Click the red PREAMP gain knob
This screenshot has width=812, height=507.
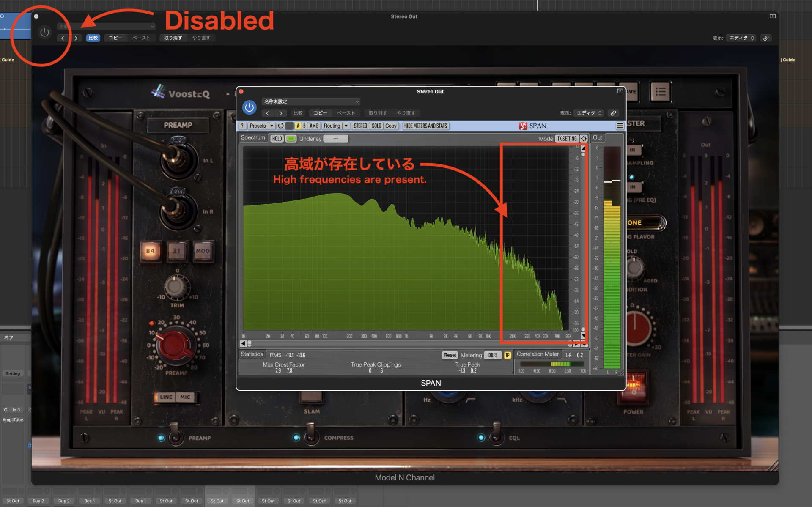[177, 345]
